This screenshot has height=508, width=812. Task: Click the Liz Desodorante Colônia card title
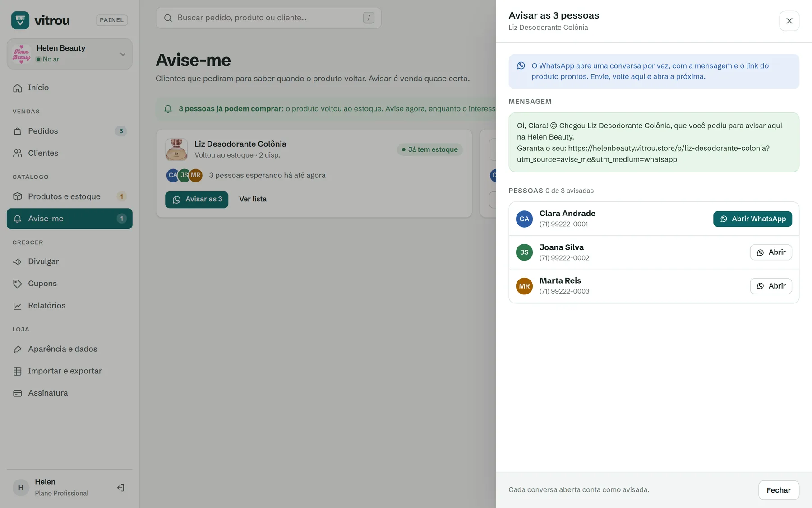(240, 144)
